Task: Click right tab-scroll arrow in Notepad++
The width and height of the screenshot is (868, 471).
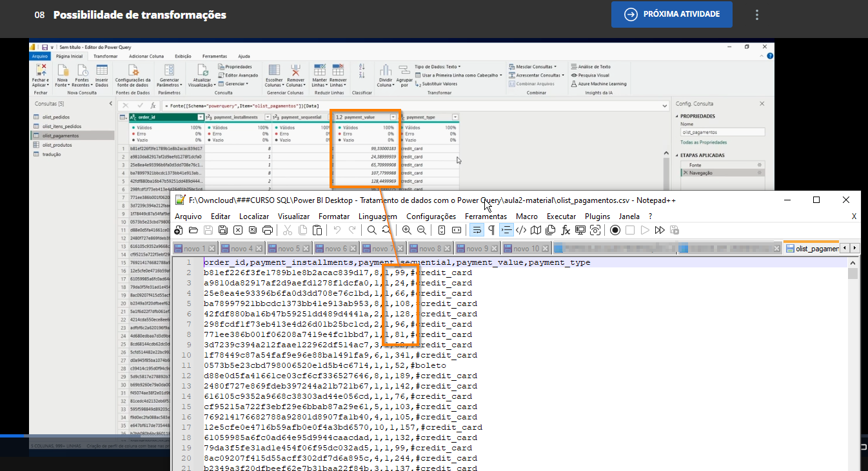Action: [x=855, y=248]
